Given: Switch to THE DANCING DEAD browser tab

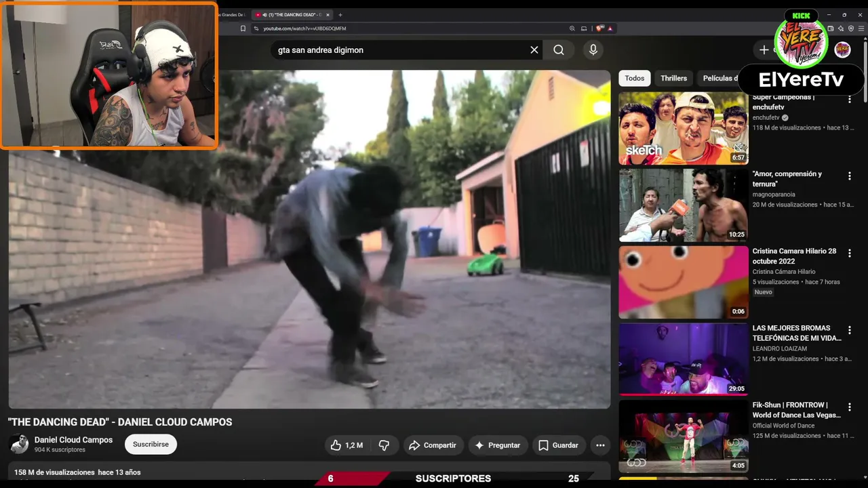Looking at the screenshot, I should (292, 15).
